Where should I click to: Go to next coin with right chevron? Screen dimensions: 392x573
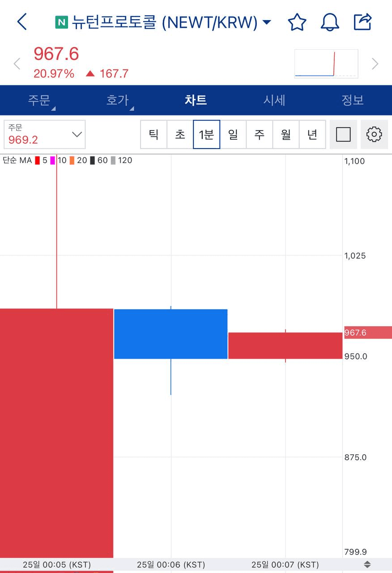click(375, 64)
